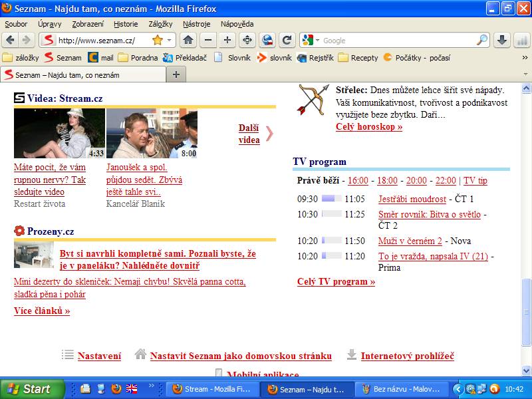The image size is (532, 399).
Task: Open the Jestřábí moudrost programme link
Action: [412, 199]
